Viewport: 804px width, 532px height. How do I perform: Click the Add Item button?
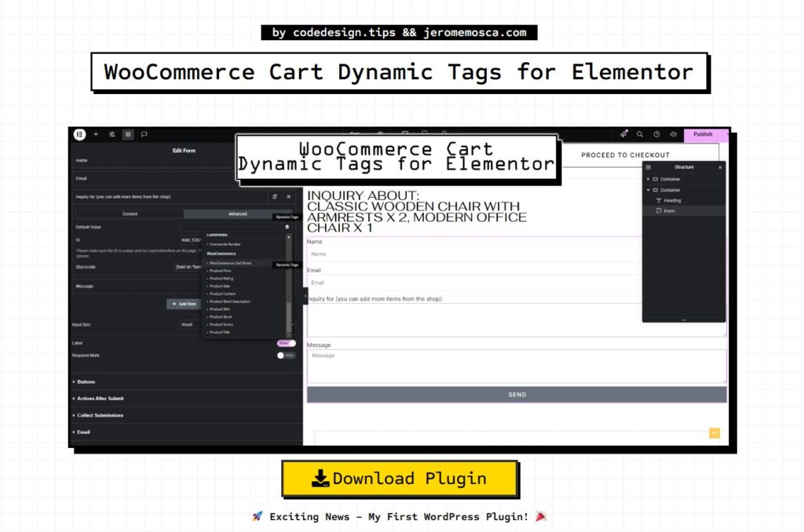pos(184,304)
